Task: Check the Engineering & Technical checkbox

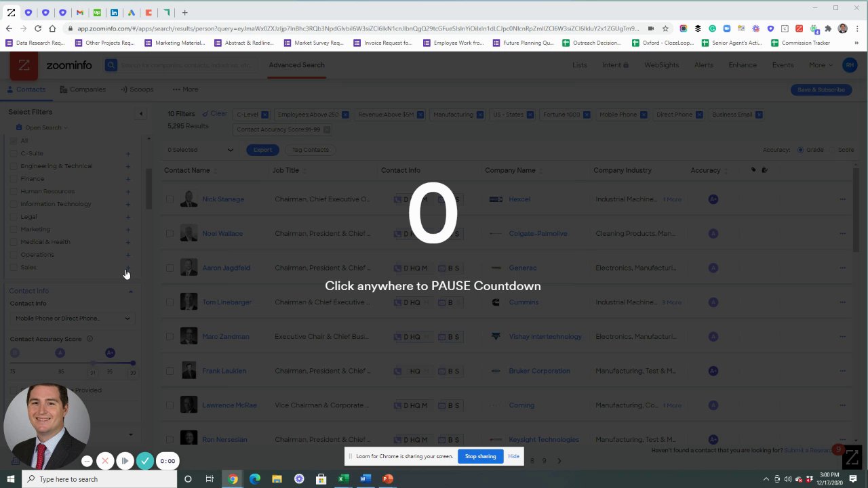Action: pyautogui.click(x=14, y=166)
